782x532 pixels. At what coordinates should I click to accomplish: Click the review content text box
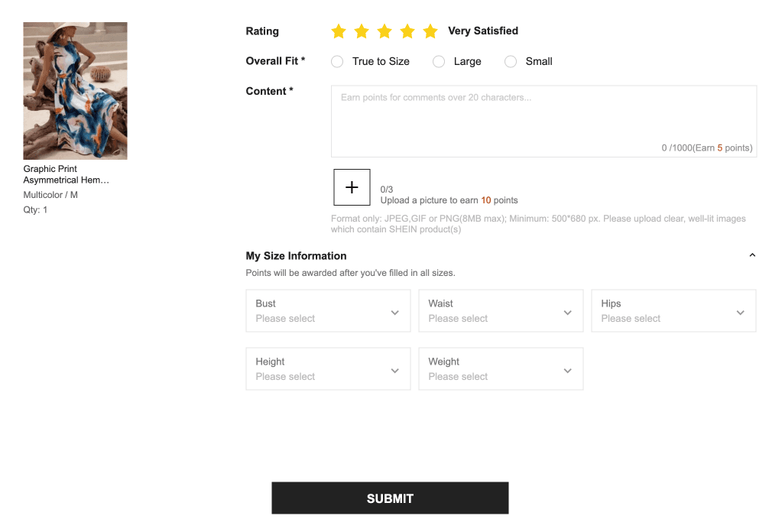544,121
